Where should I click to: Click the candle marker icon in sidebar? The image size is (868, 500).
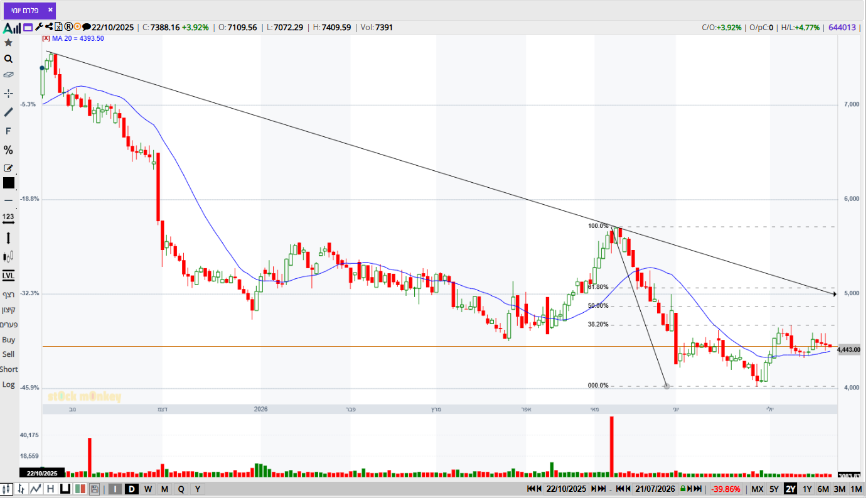(8, 257)
